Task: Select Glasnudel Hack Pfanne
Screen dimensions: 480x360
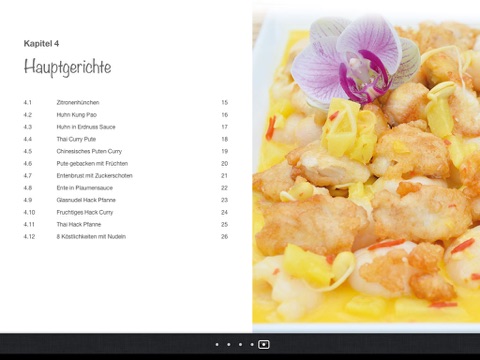Action: 86,200
